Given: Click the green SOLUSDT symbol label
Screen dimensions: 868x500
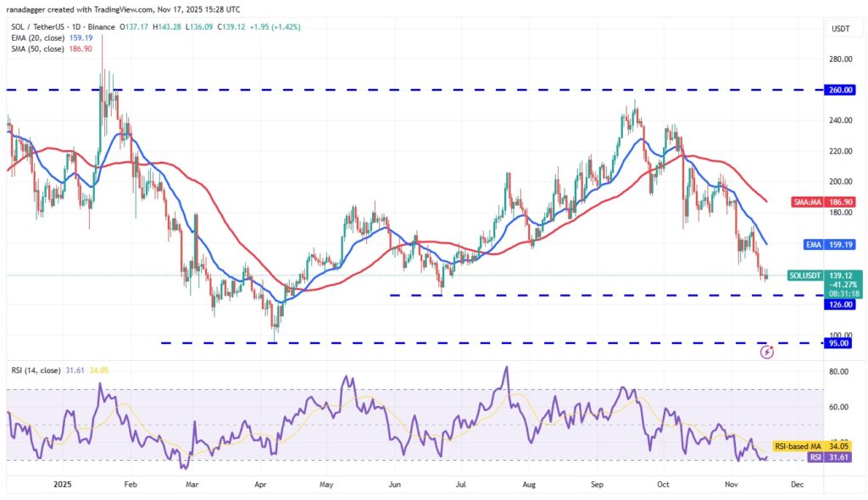Looking at the screenshot, I should click(x=804, y=275).
